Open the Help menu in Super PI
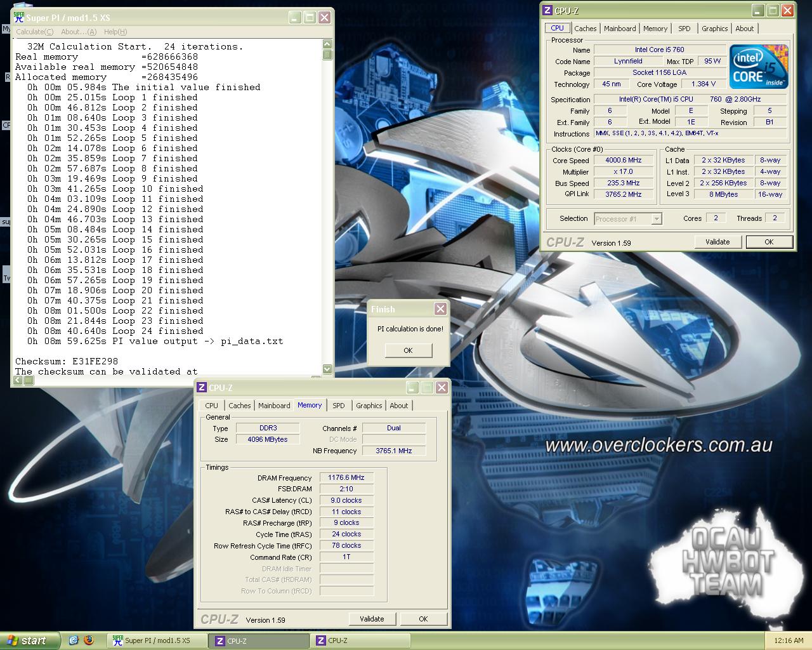 click(115, 32)
